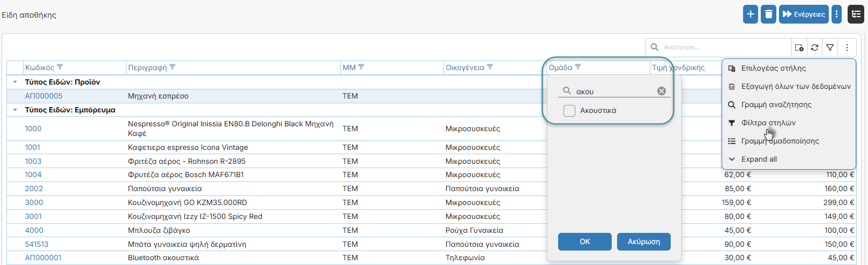Cancel filter with Ακύρωση button
868x265 pixels.
point(644,241)
